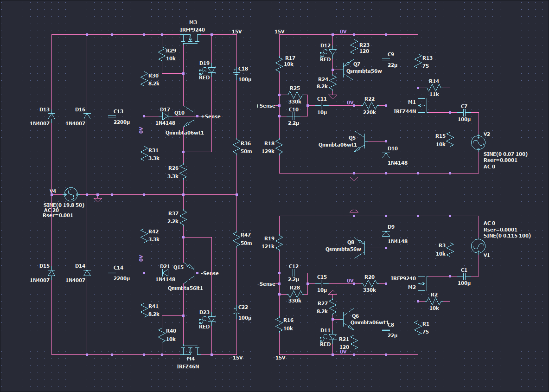Click the +Sense label next to Q10

click(x=211, y=116)
